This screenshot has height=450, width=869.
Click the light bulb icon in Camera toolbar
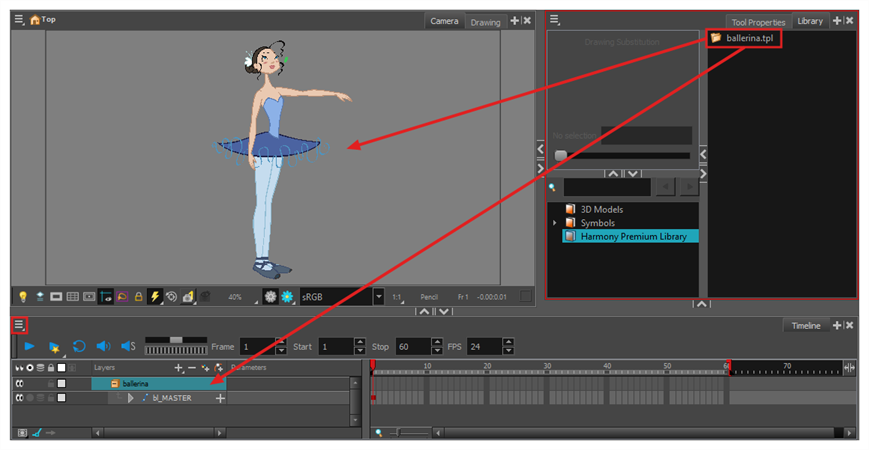pyautogui.click(x=22, y=297)
